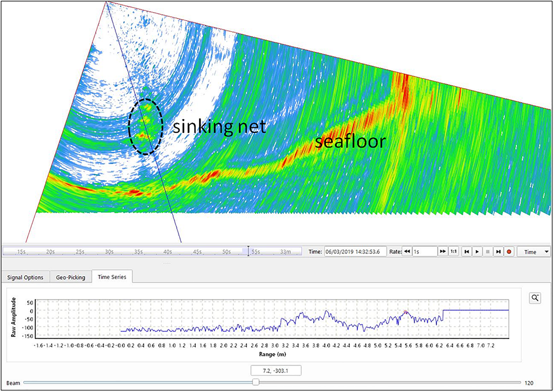The width and height of the screenshot is (554, 392).
Task: Expand the playback mode selector arrow
Action: point(547,252)
